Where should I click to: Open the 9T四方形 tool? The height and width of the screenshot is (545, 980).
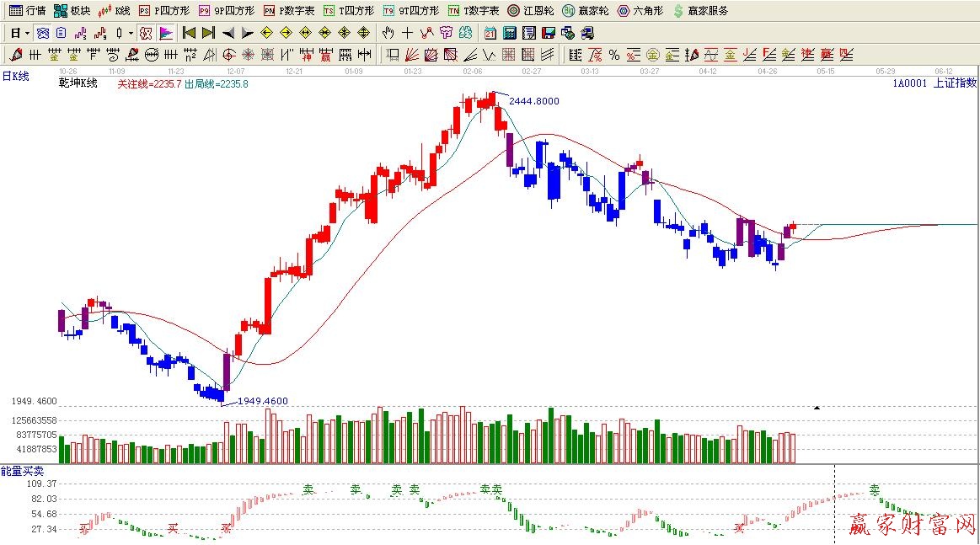tap(411, 11)
